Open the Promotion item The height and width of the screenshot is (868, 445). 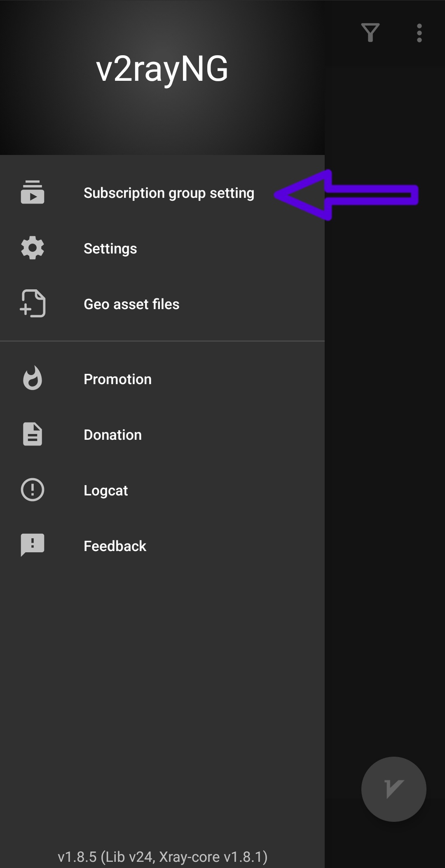[117, 379]
